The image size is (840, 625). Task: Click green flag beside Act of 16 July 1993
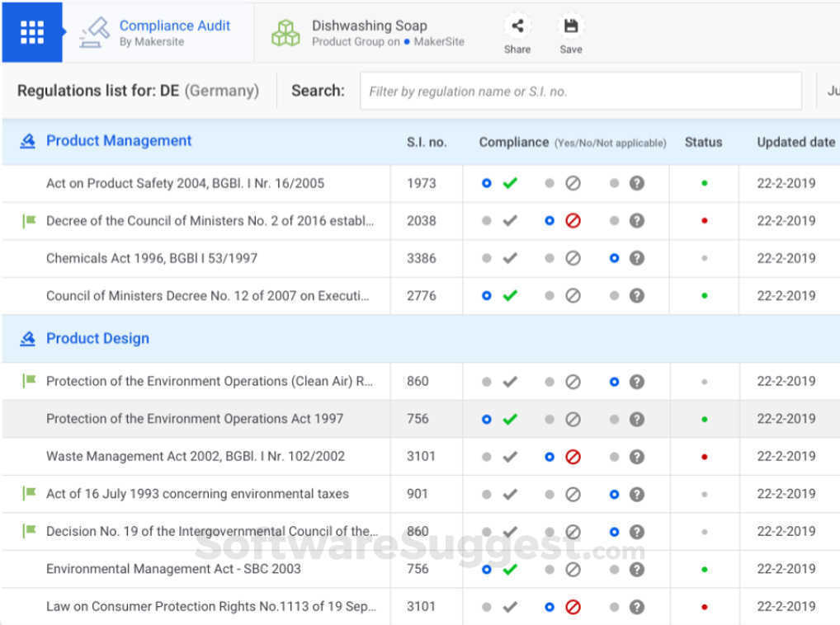pyautogui.click(x=30, y=494)
